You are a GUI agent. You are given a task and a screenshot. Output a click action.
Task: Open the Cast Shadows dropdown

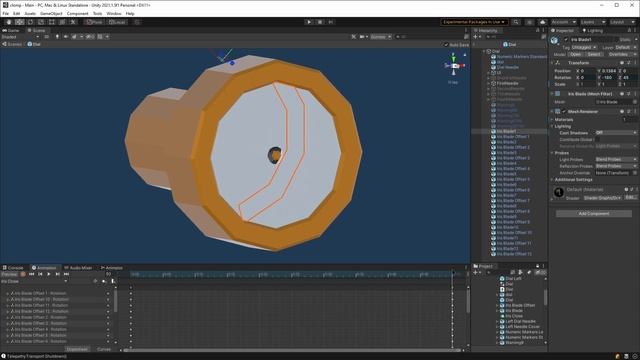[616, 133]
